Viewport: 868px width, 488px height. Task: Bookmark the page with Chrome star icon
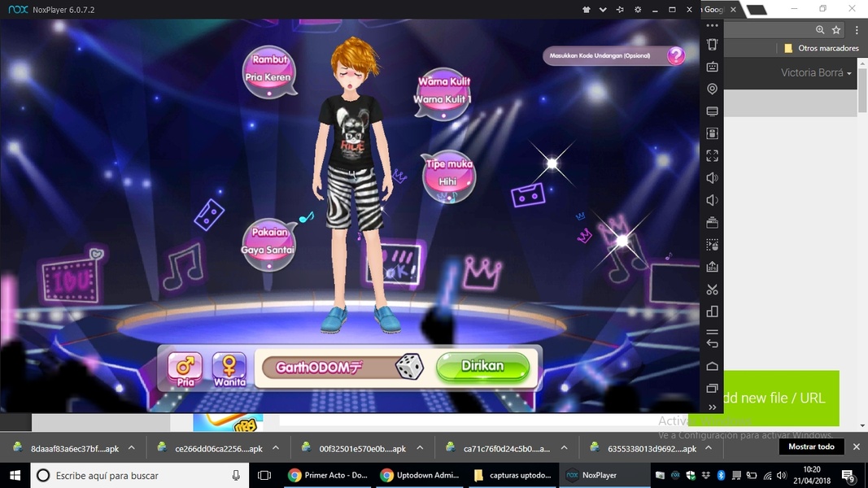836,30
